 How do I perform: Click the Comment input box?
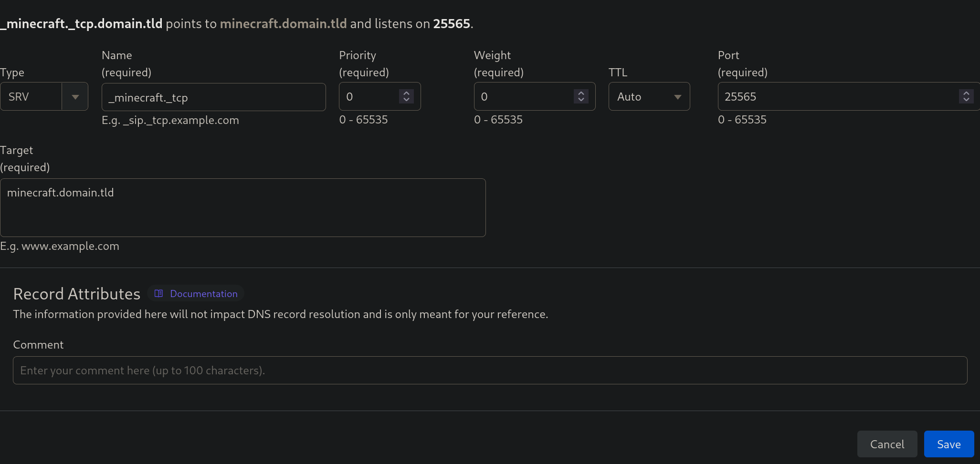coord(490,370)
